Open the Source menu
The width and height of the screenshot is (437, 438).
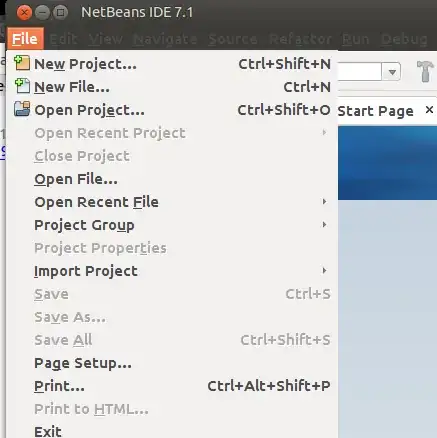click(x=233, y=39)
